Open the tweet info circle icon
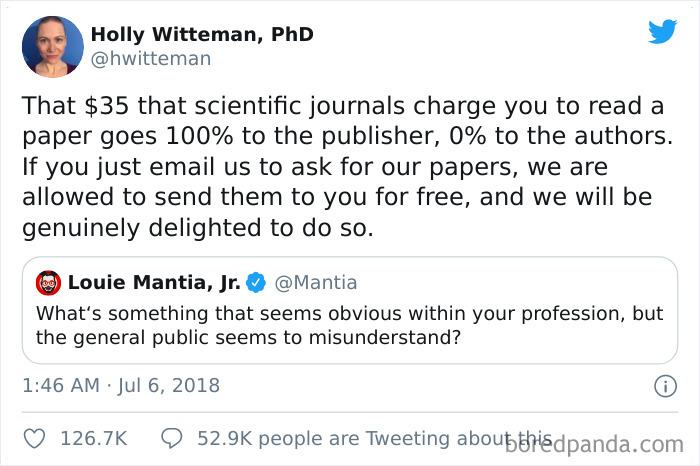700x466 pixels. pyautogui.click(x=664, y=385)
